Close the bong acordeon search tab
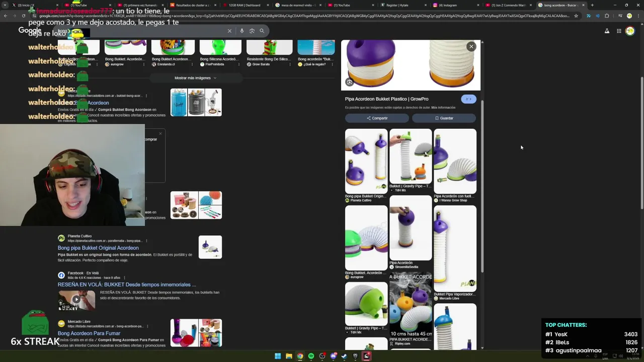 point(583,5)
